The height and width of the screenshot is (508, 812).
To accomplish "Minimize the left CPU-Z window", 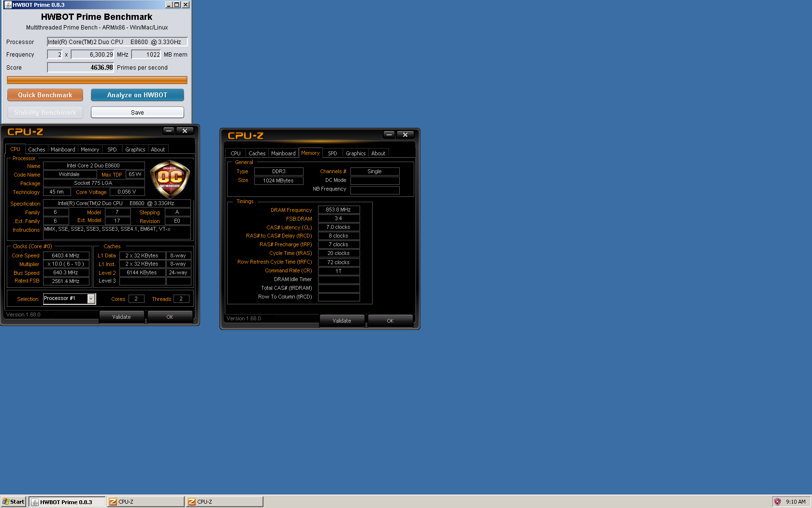I will coord(169,131).
